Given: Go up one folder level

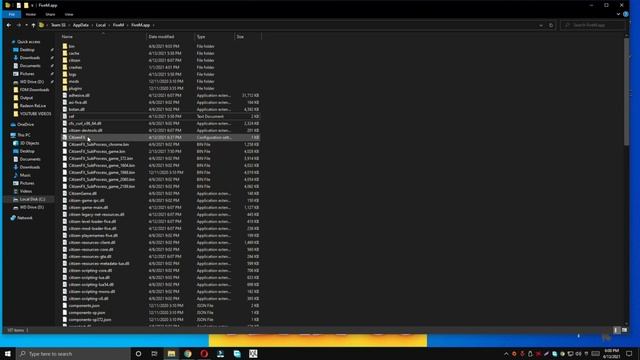Looking at the screenshot, I should pos(33,25).
